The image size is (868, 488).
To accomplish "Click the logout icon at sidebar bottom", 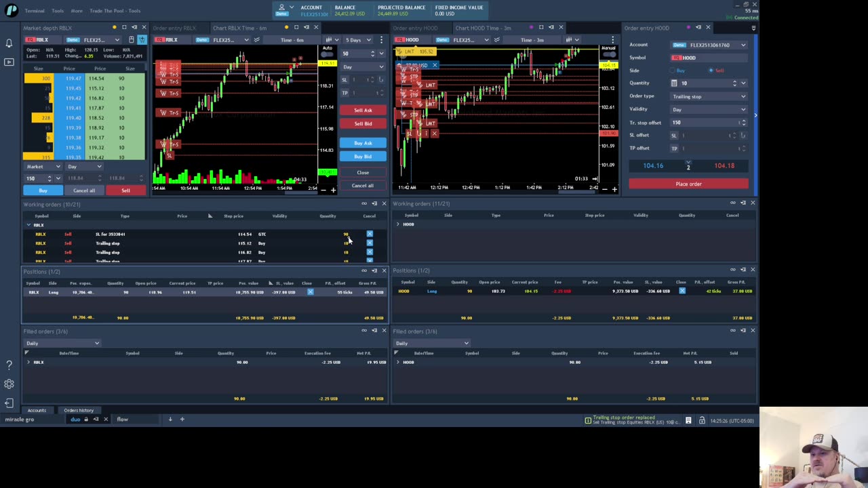I will [9, 403].
